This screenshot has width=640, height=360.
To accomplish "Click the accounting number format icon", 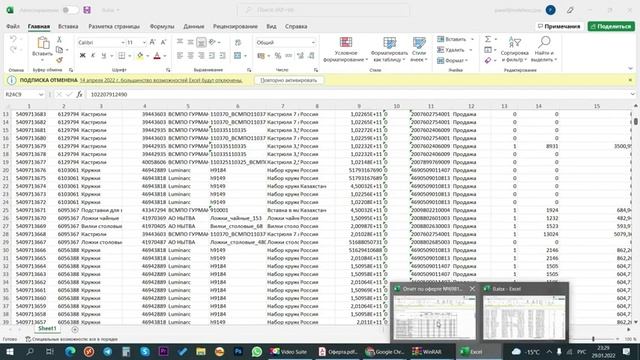I will (261, 56).
